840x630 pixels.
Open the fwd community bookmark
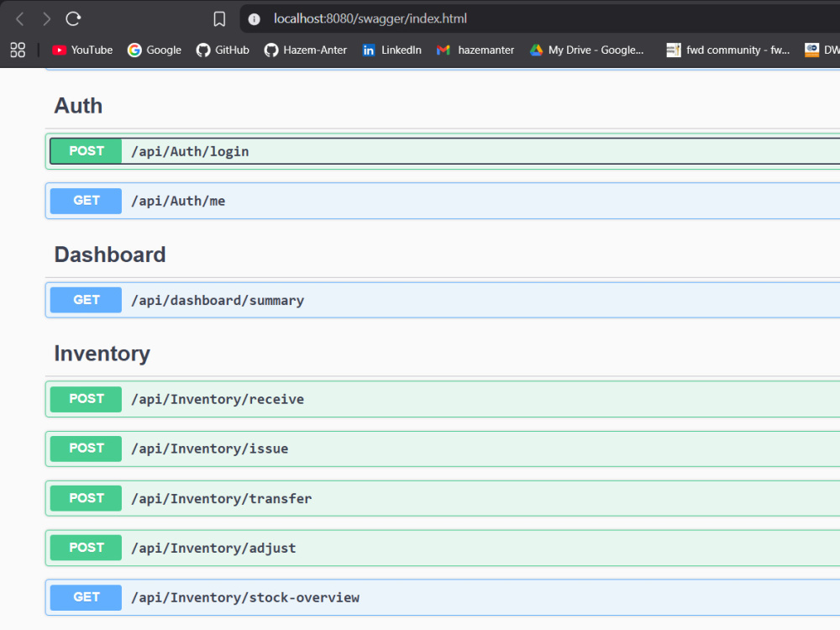pos(728,50)
